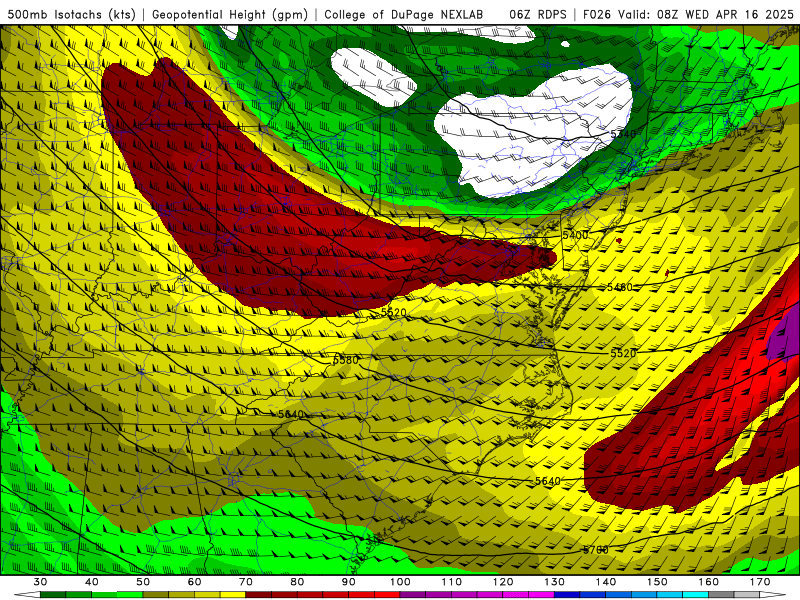Click the 5520 label over the yellow offshore area
Screen dimensions: 800x600
pyautogui.click(x=623, y=353)
